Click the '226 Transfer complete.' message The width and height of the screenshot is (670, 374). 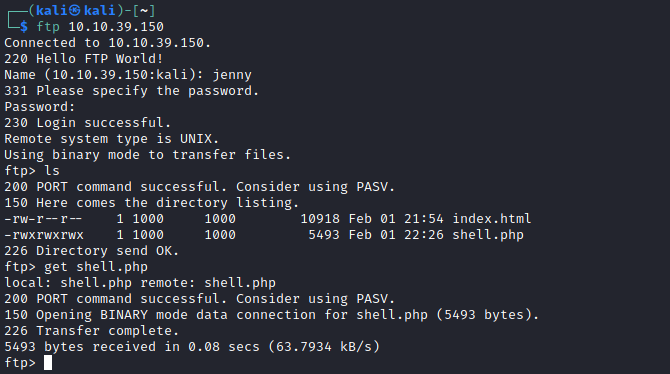point(91,331)
